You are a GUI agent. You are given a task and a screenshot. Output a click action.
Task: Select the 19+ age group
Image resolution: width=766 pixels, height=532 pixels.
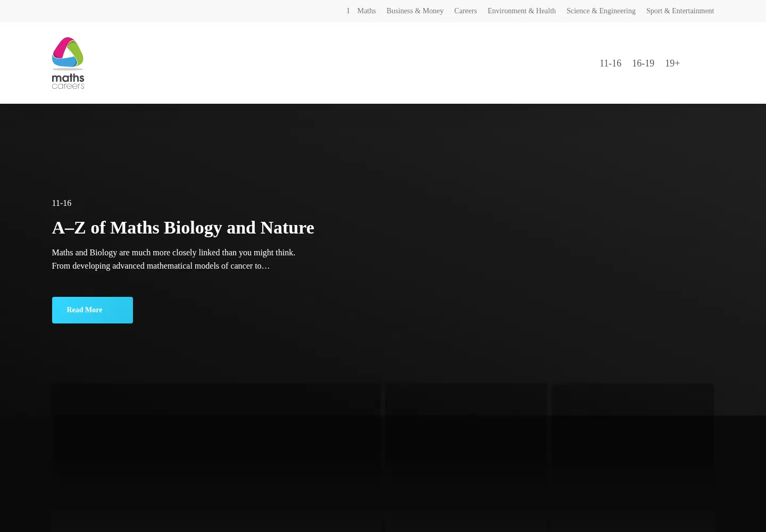[x=672, y=63]
